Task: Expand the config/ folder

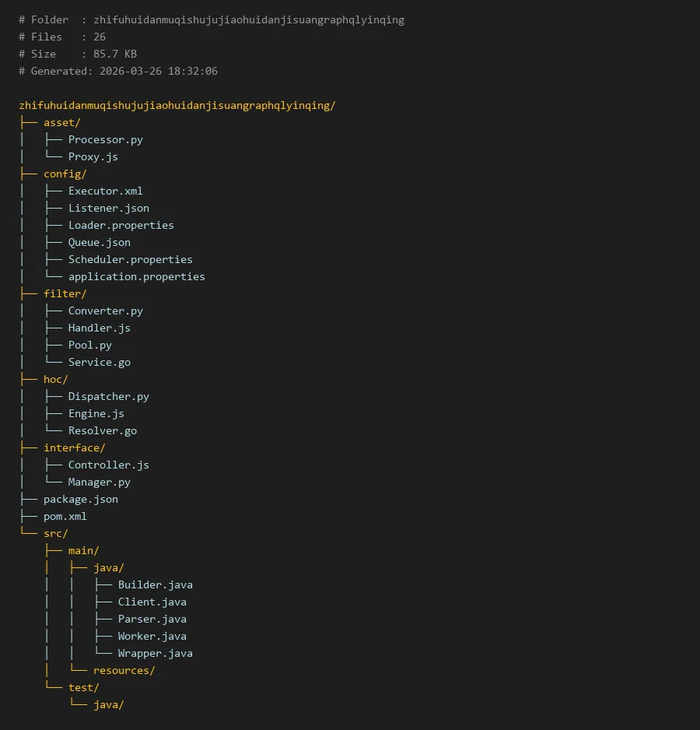Action: [65, 174]
